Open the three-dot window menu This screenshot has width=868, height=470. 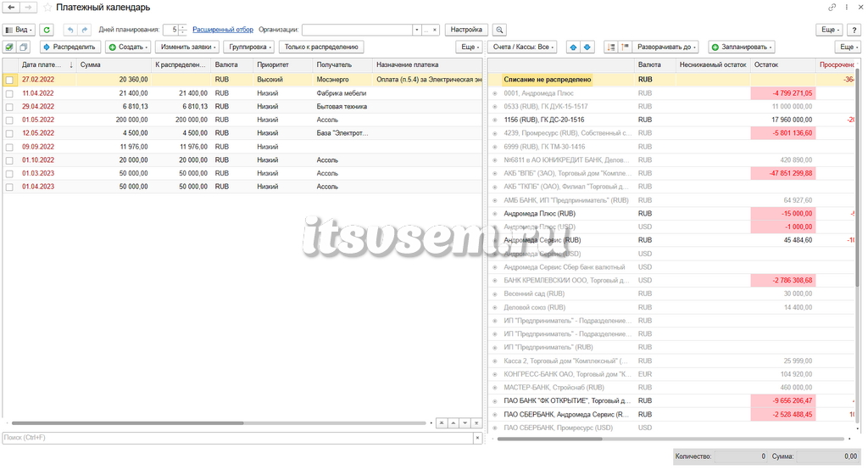pyautogui.click(x=847, y=7)
